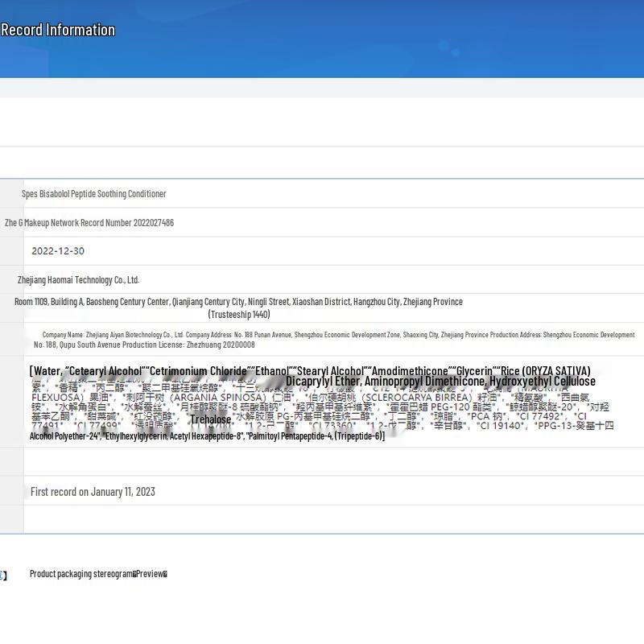Select the Zhejiang Haomai Technology Co., Ltd. text
The height and width of the screenshot is (644, 644).
(78, 280)
